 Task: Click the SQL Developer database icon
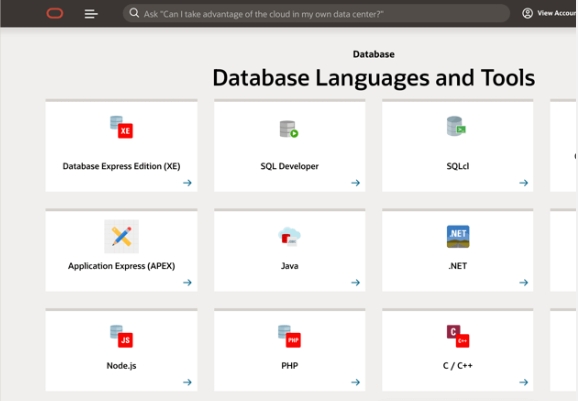click(289, 129)
